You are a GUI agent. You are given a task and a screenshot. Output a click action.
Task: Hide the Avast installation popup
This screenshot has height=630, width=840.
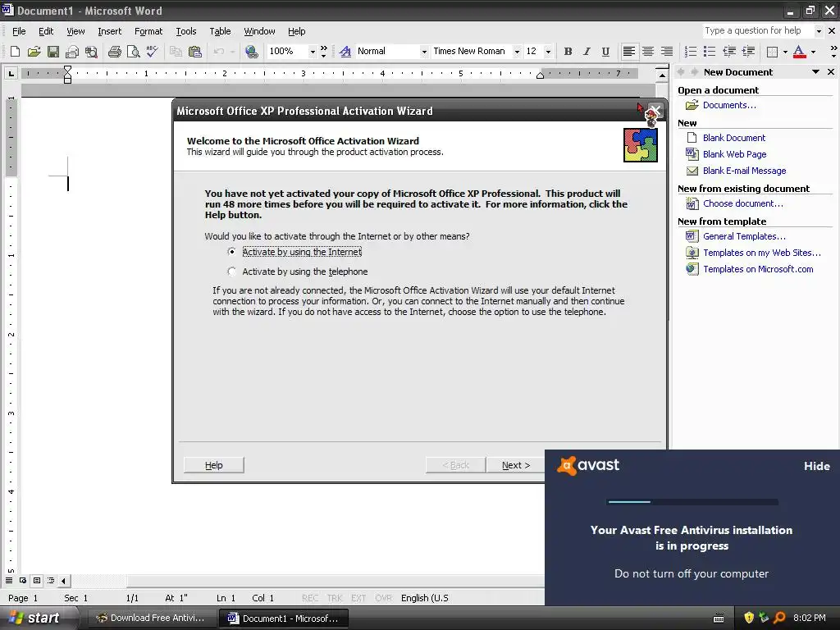click(816, 466)
